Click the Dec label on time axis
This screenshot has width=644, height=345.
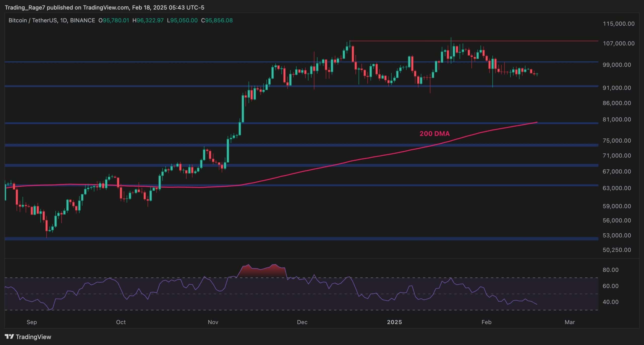pyautogui.click(x=302, y=322)
